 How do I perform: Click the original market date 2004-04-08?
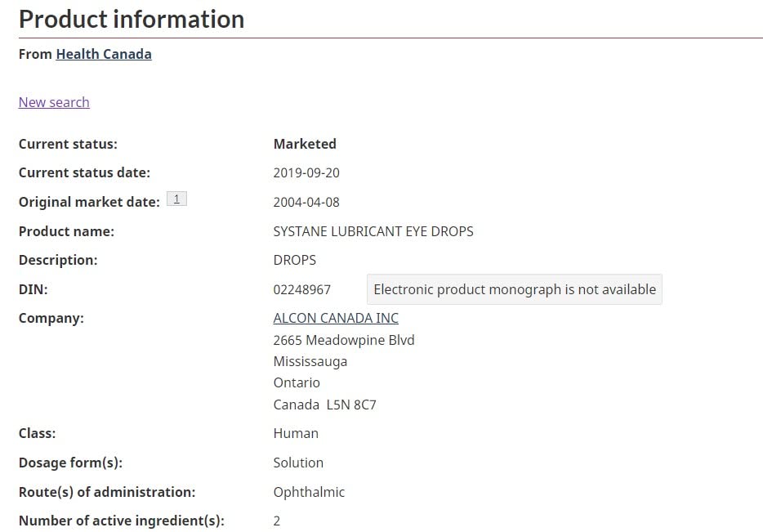click(306, 202)
